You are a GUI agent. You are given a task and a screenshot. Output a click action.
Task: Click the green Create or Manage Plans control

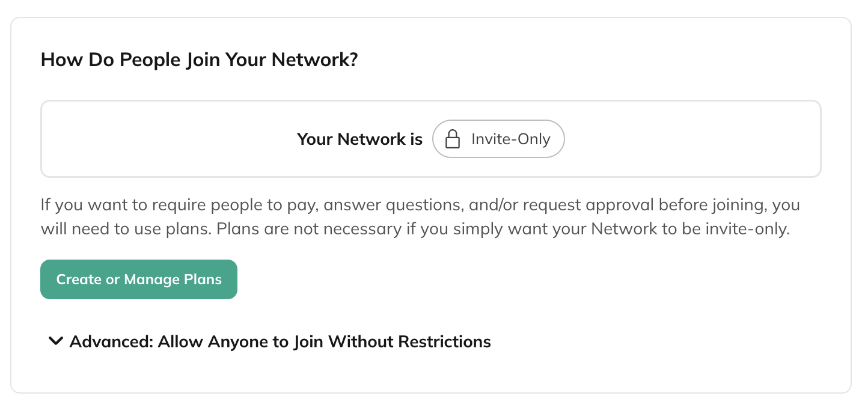tap(139, 279)
